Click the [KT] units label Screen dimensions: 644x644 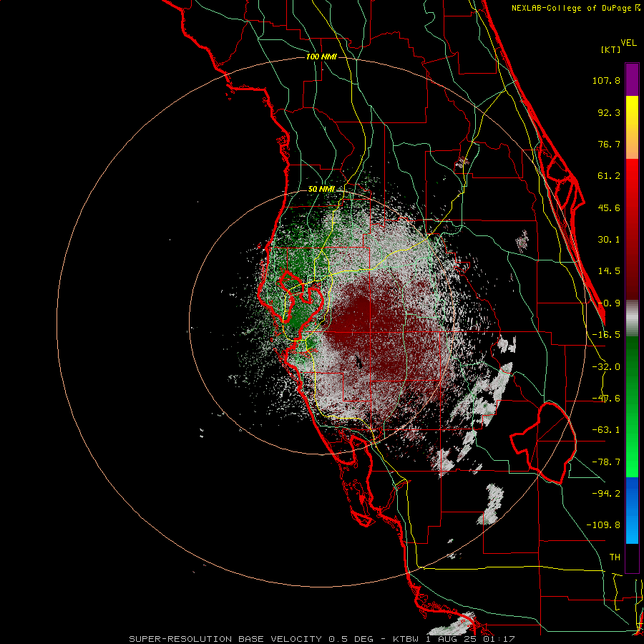point(611,49)
